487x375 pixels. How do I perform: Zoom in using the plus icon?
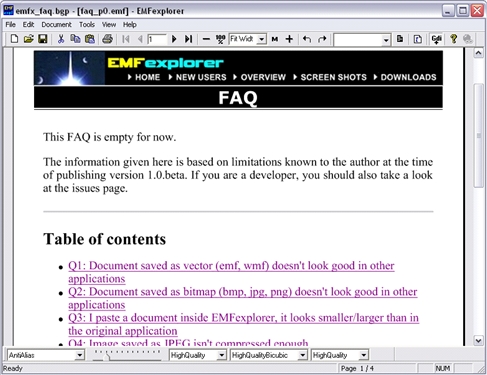[289, 39]
